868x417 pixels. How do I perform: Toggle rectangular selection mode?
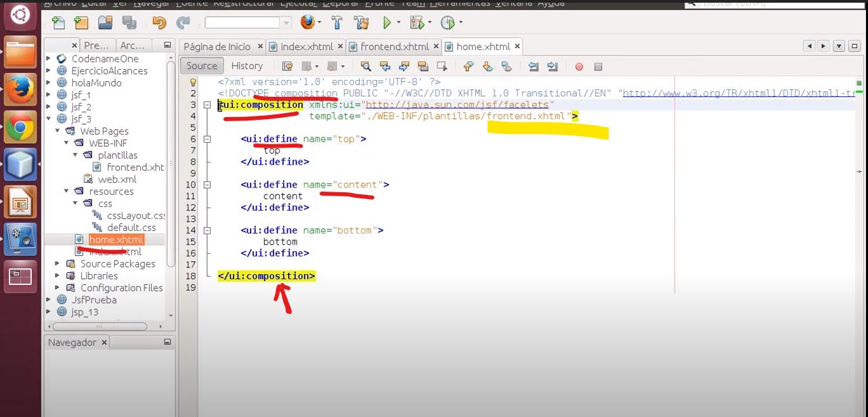click(442, 66)
